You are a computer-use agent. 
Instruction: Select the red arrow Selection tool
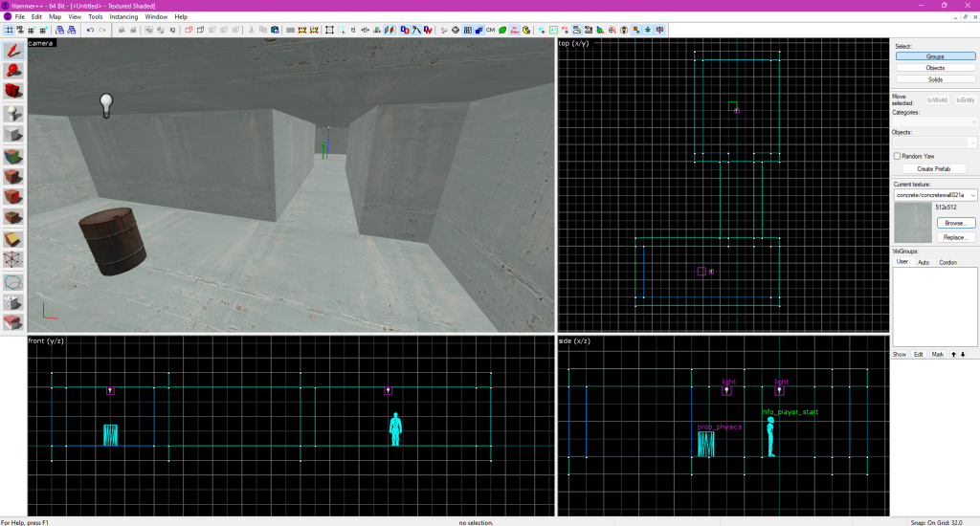tap(13, 50)
